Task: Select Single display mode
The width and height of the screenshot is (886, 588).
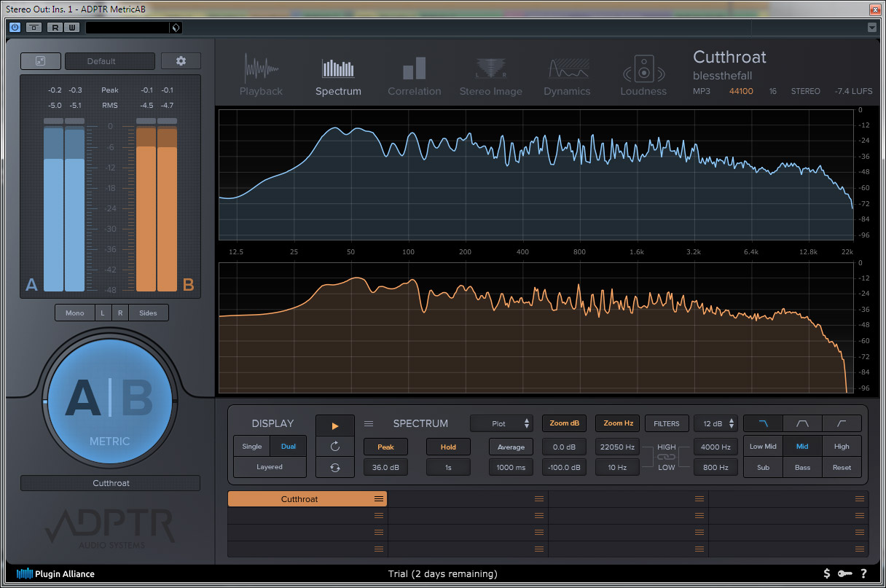Action: pos(252,447)
